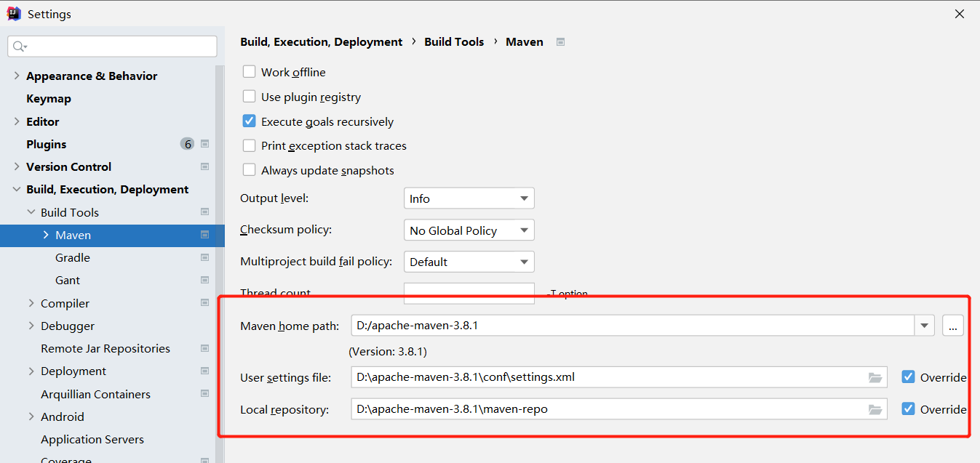Image resolution: width=980 pixels, height=463 pixels.
Task: Click project-level icon beside Version Control
Action: (204, 166)
